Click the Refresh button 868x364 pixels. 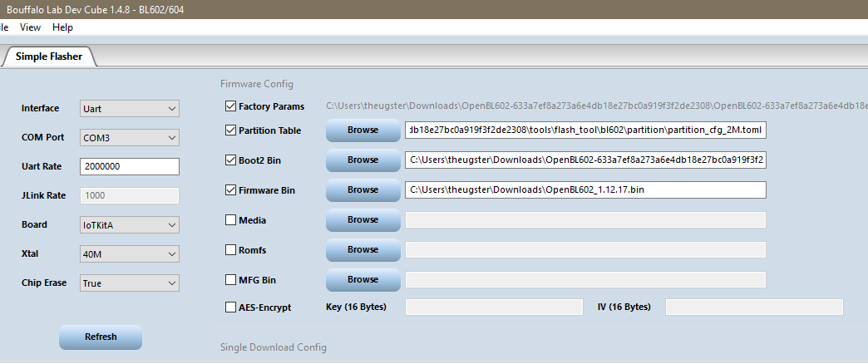tap(101, 337)
